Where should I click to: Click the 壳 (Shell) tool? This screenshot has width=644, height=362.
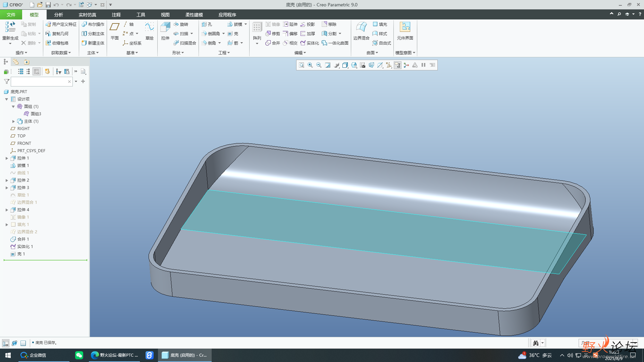click(233, 34)
